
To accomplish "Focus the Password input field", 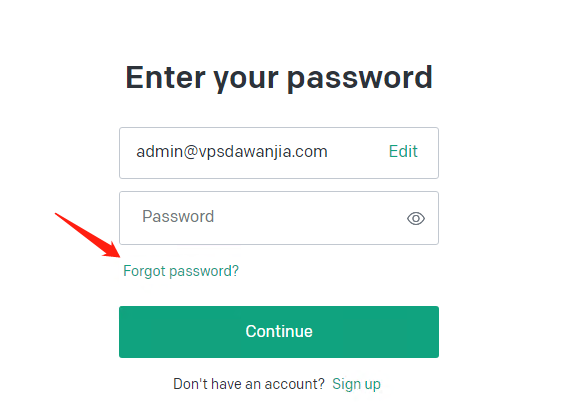I will coord(279,218).
